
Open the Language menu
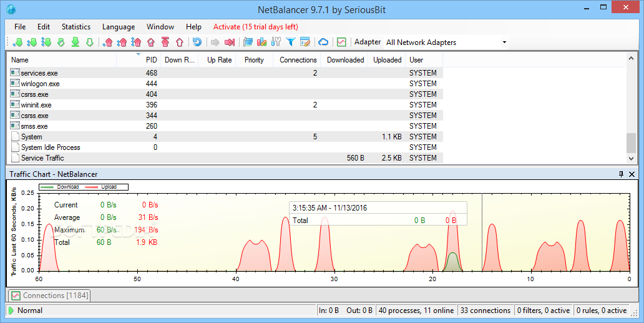(x=119, y=27)
